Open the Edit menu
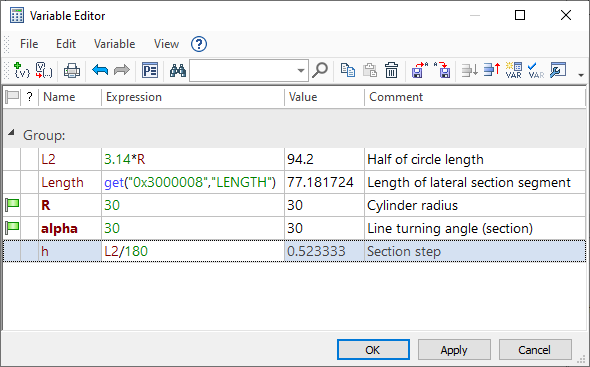590x367 pixels. (x=66, y=44)
